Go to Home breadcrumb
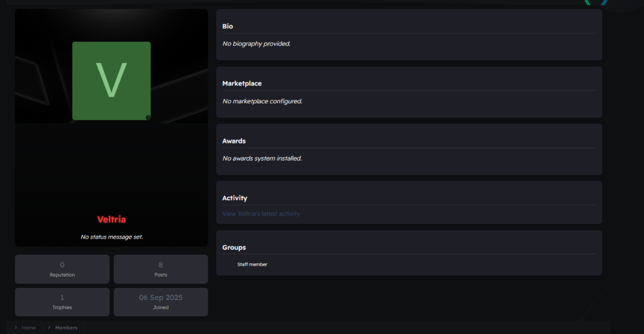Screen dimensions: 644x334 (x=29, y=328)
